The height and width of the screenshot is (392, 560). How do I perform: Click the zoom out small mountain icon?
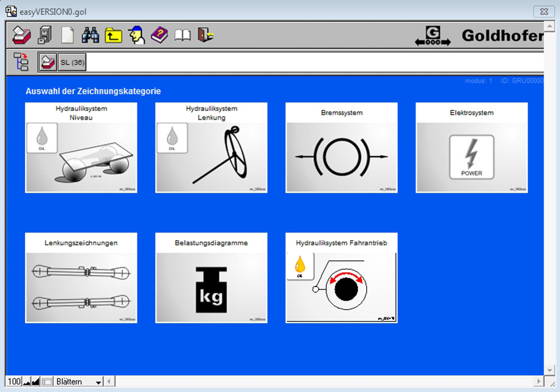[27, 382]
